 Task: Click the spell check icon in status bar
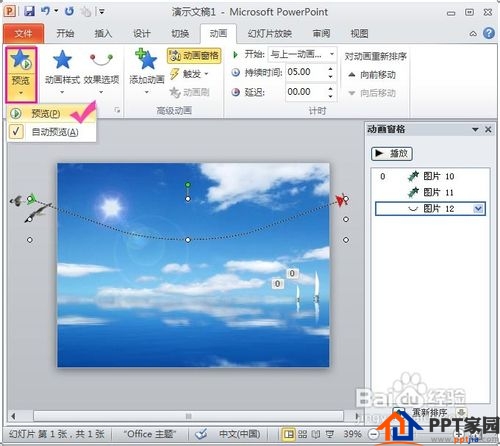coord(201,434)
